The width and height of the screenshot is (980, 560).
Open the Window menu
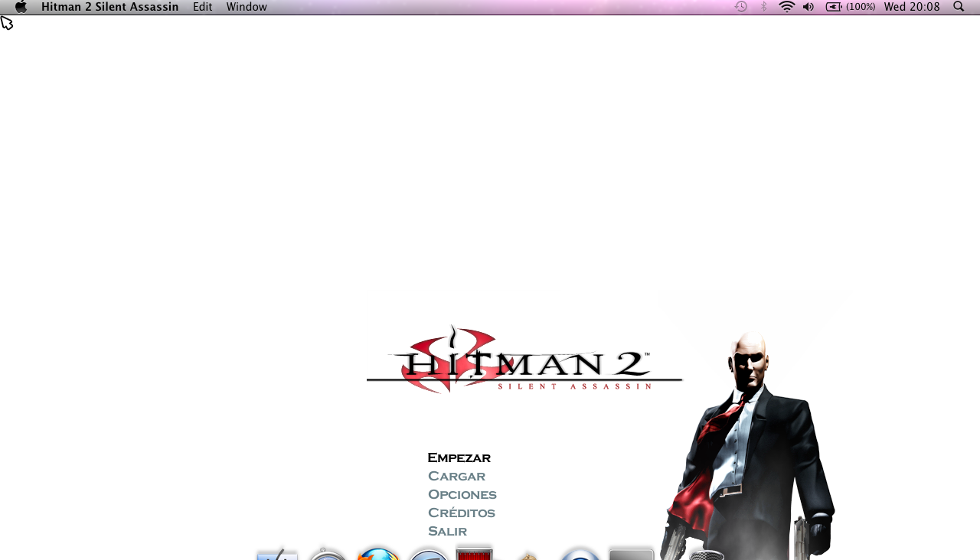pyautogui.click(x=247, y=7)
